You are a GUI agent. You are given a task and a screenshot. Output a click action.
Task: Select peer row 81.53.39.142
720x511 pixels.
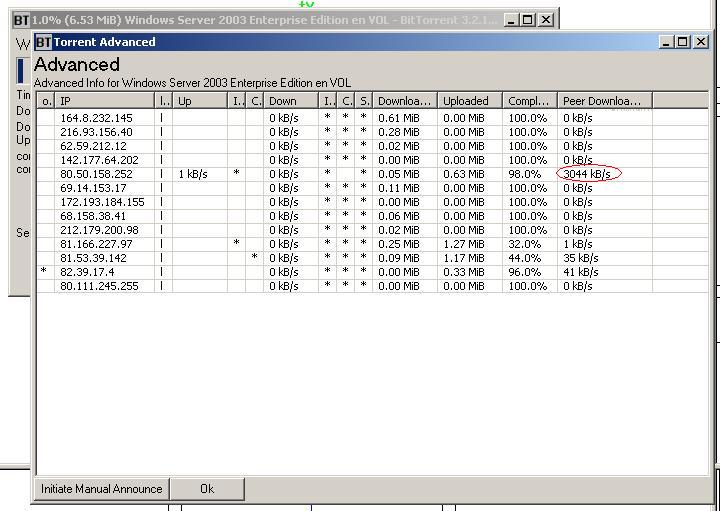(x=372, y=258)
